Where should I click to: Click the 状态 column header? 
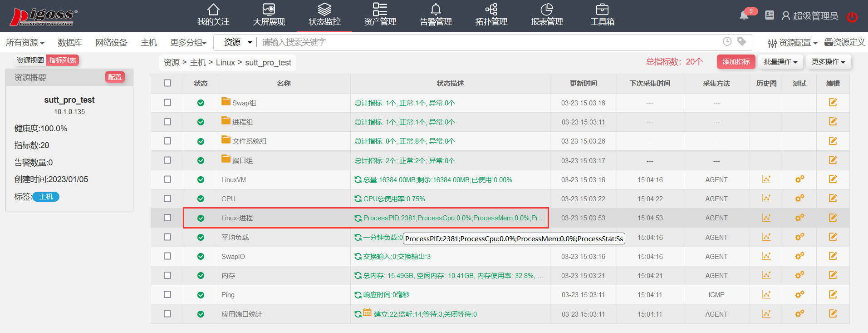tap(201, 83)
